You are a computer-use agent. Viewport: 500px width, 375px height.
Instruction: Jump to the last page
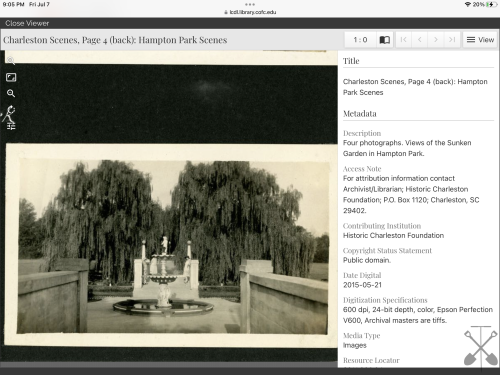click(452, 40)
